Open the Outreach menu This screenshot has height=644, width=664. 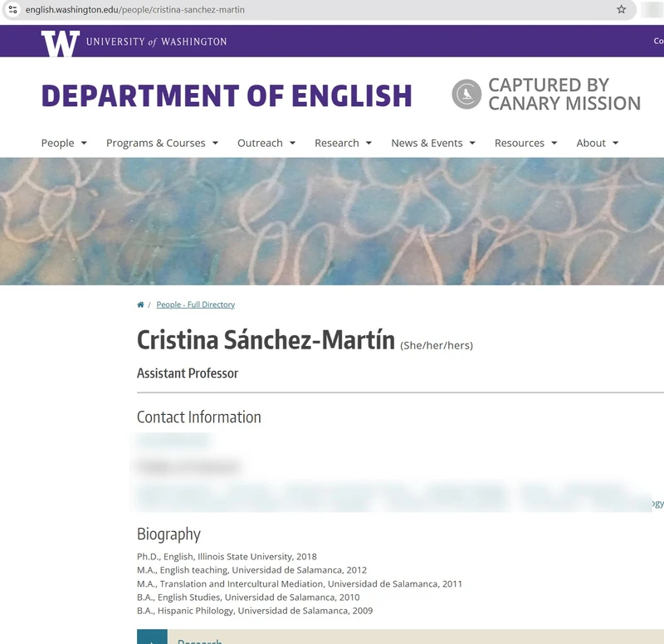(x=266, y=143)
